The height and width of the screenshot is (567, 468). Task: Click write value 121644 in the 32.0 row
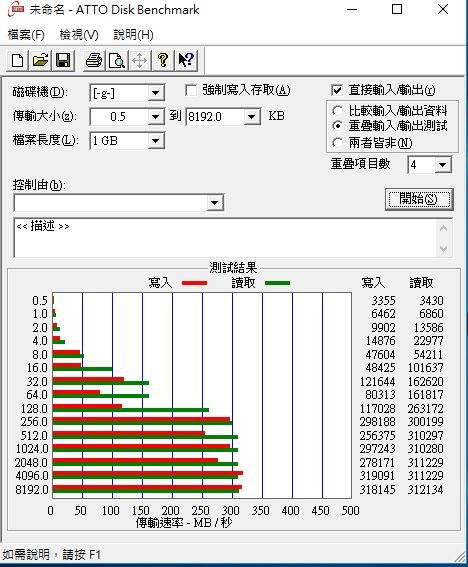click(x=377, y=381)
